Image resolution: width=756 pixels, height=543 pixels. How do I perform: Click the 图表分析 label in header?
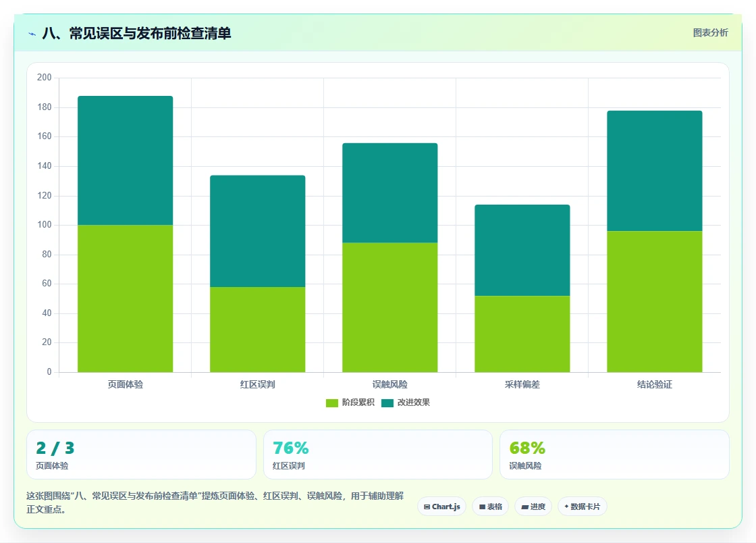pos(710,33)
